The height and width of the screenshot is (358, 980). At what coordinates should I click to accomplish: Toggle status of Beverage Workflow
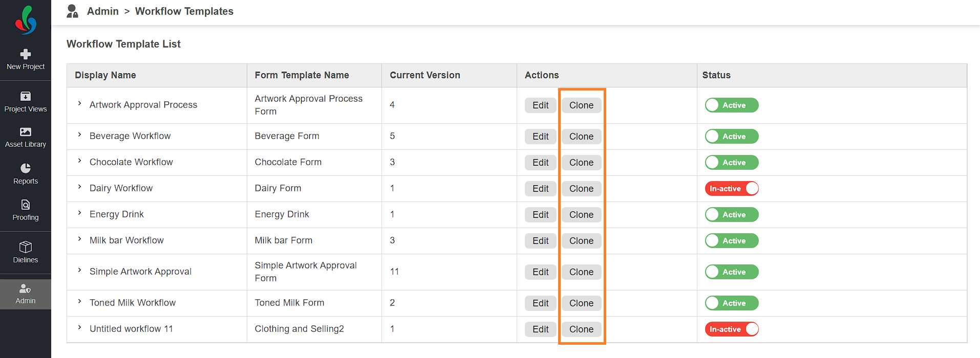tap(732, 137)
